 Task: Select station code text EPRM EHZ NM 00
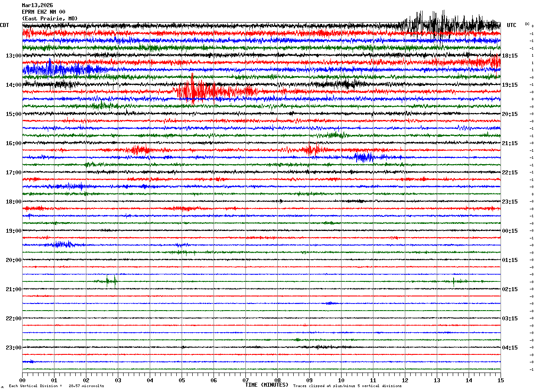43,12
